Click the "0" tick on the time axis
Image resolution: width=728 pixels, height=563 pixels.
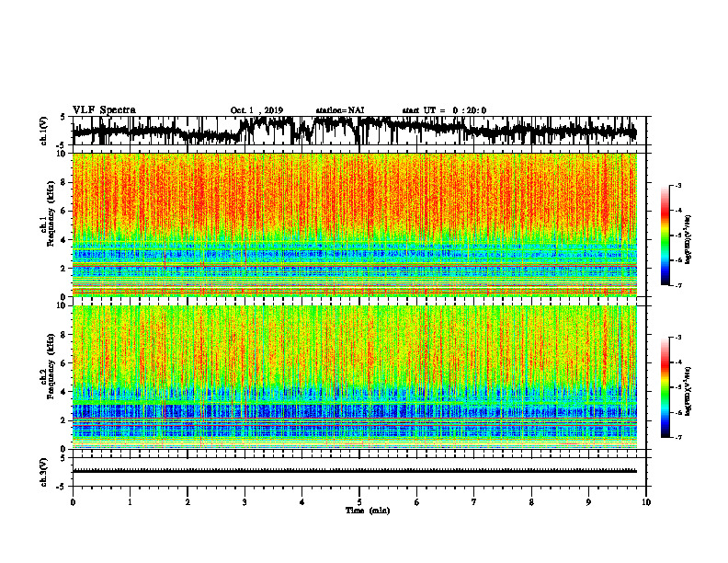pos(73,502)
